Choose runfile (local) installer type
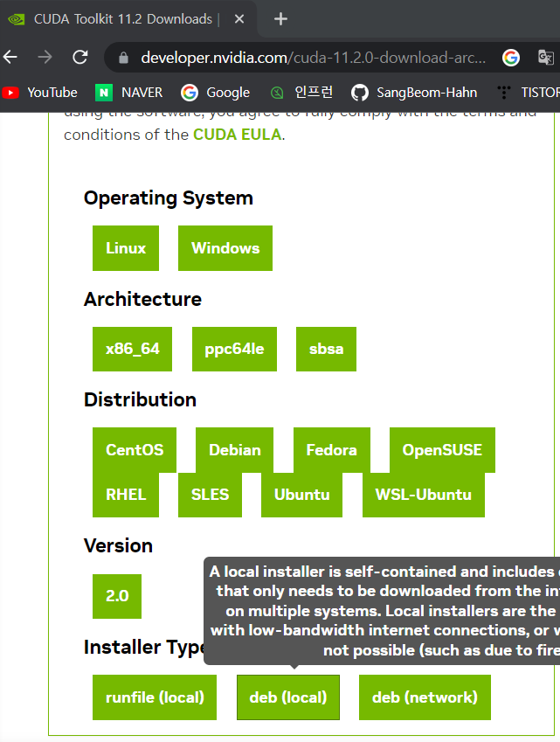 155,697
